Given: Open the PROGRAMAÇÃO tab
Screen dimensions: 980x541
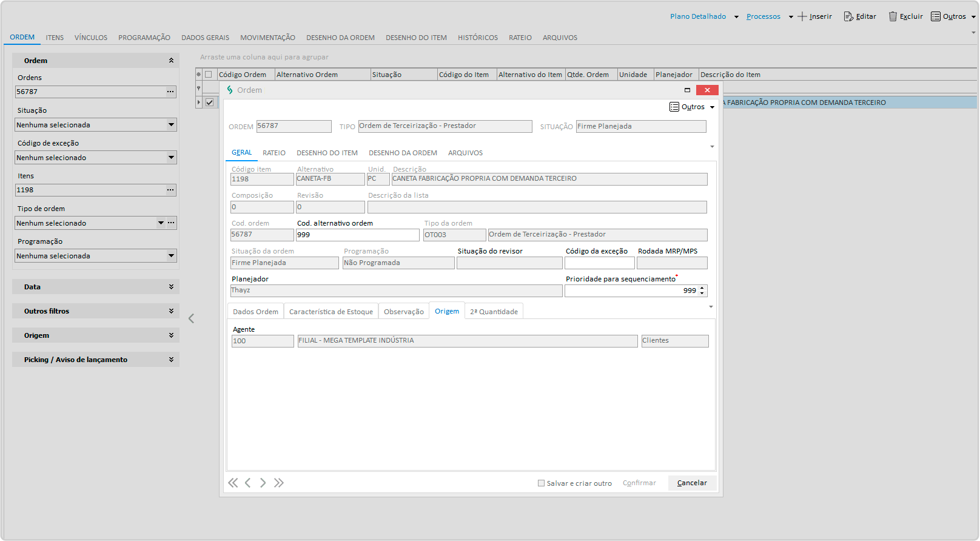Looking at the screenshot, I should pyautogui.click(x=144, y=38).
